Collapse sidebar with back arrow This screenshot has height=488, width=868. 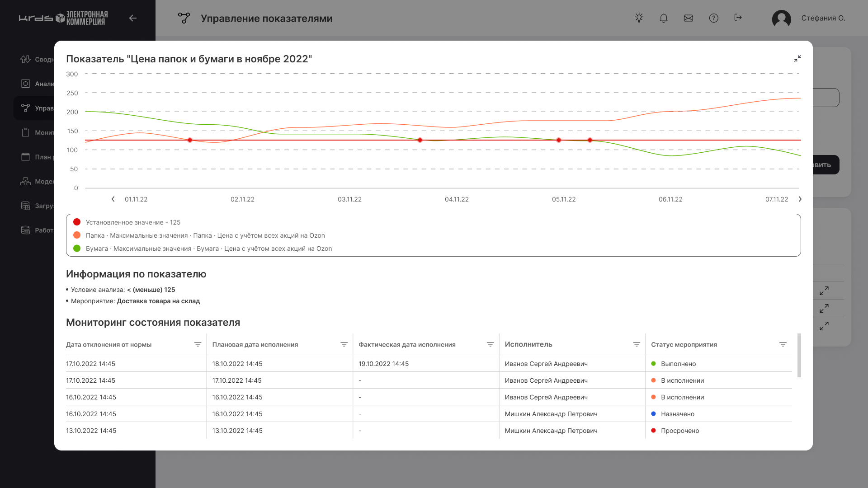(132, 18)
